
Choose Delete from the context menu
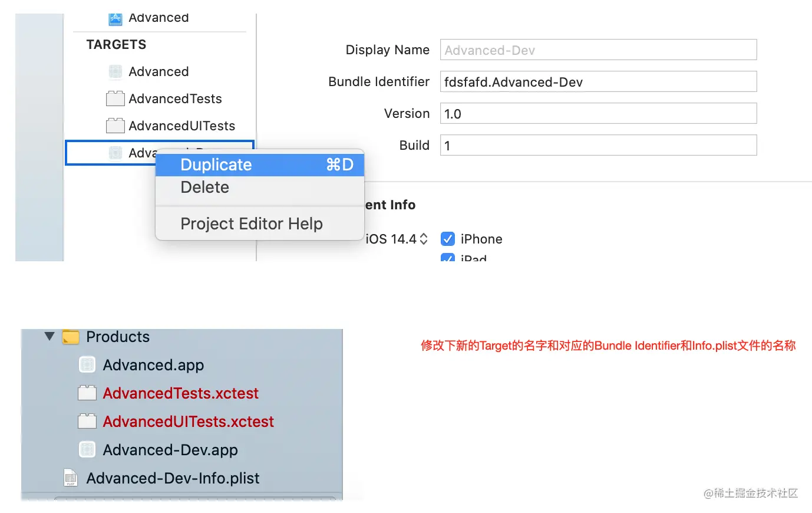[260, 188]
